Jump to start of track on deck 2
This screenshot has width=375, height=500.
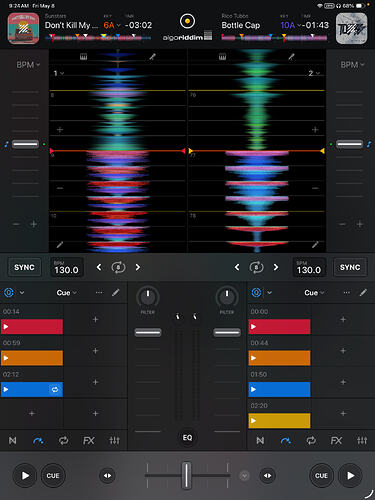(260, 441)
